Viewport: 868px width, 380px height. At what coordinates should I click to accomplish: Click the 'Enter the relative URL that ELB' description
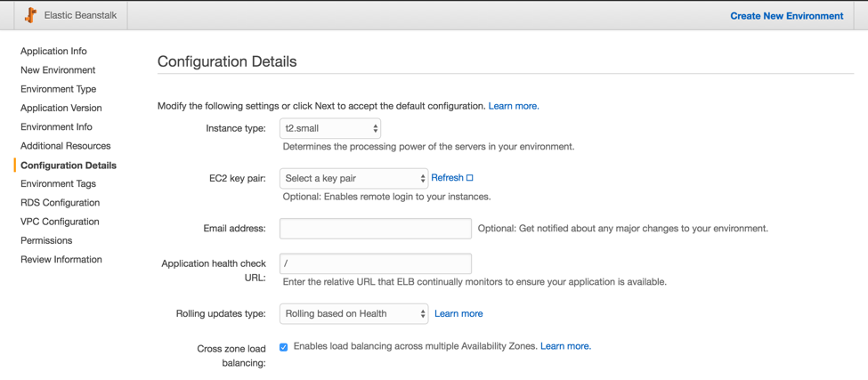[x=475, y=281]
